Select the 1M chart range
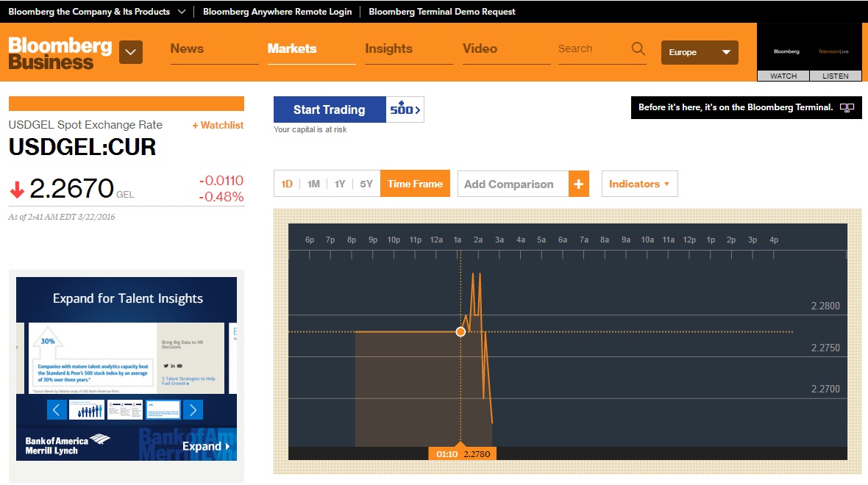 point(313,184)
